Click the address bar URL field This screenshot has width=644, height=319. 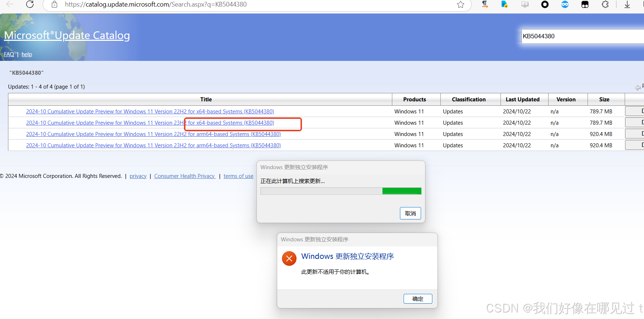click(257, 4)
